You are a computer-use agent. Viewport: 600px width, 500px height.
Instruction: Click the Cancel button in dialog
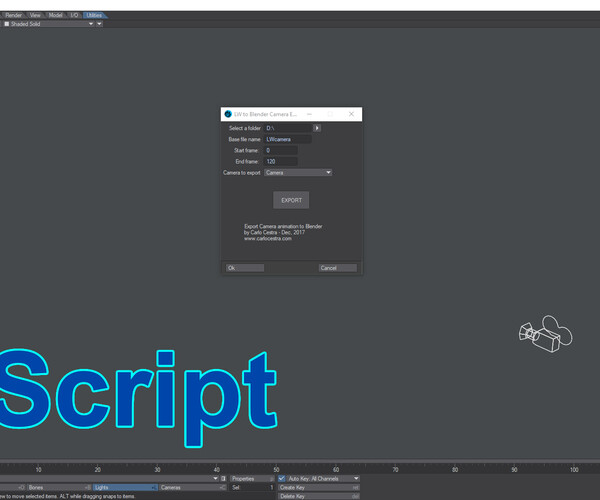click(x=338, y=268)
